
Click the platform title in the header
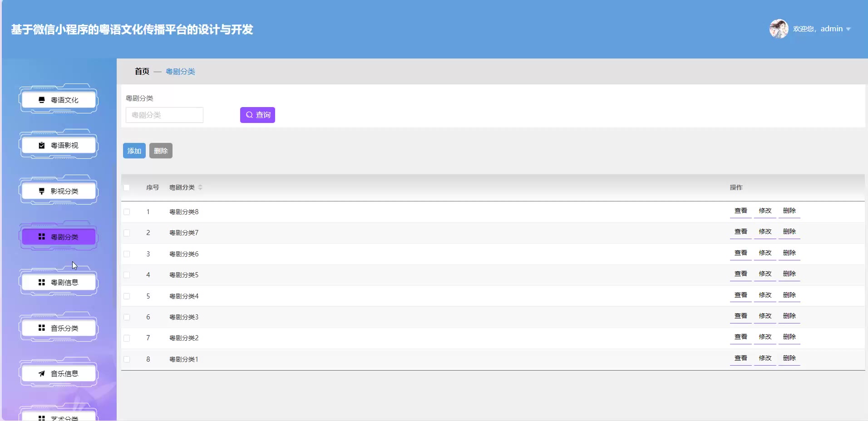(132, 29)
